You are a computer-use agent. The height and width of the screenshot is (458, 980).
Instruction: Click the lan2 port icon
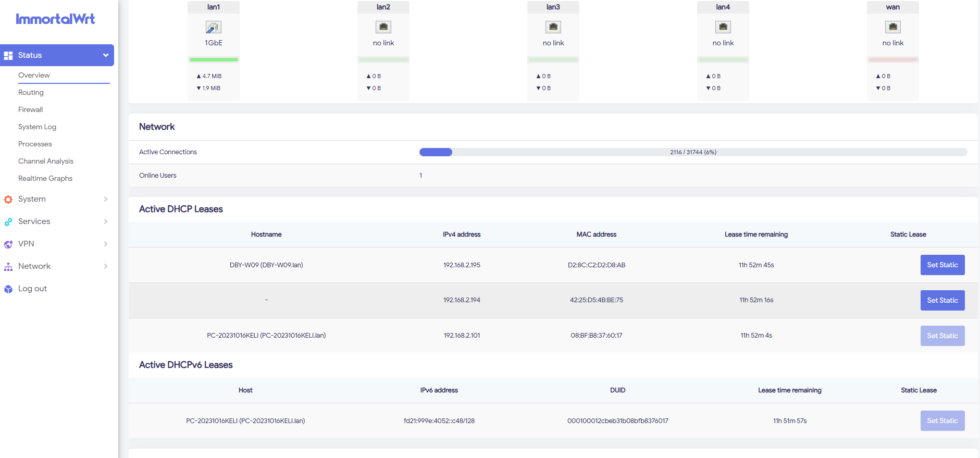click(x=383, y=27)
